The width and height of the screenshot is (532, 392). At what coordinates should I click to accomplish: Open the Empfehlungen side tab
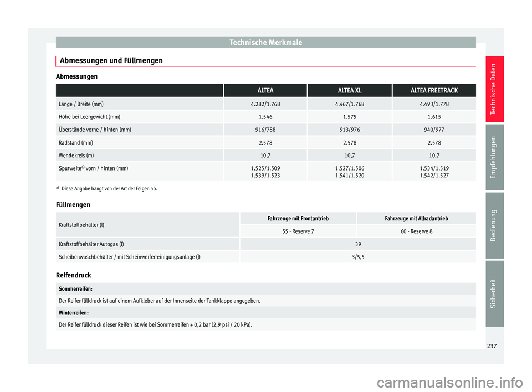[494, 157]
